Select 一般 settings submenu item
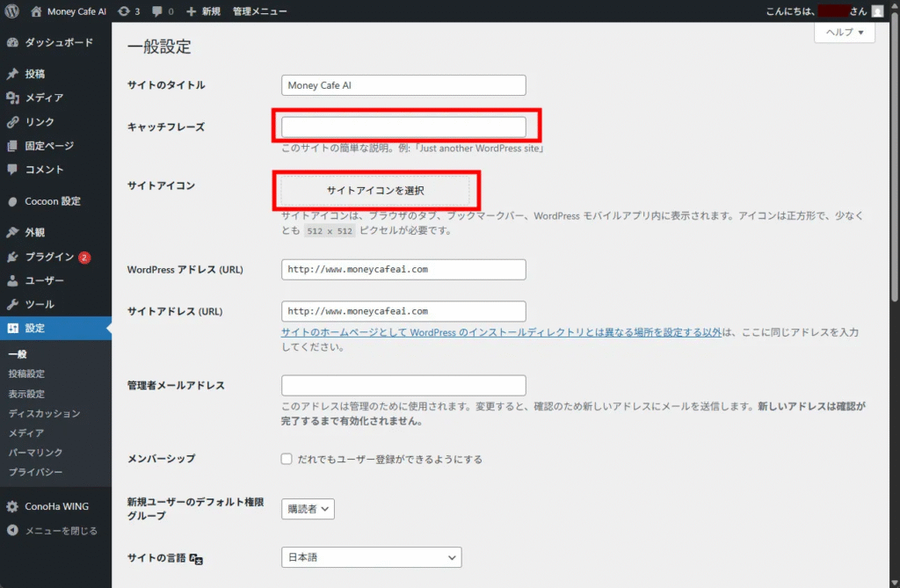 tap(18, 354)
